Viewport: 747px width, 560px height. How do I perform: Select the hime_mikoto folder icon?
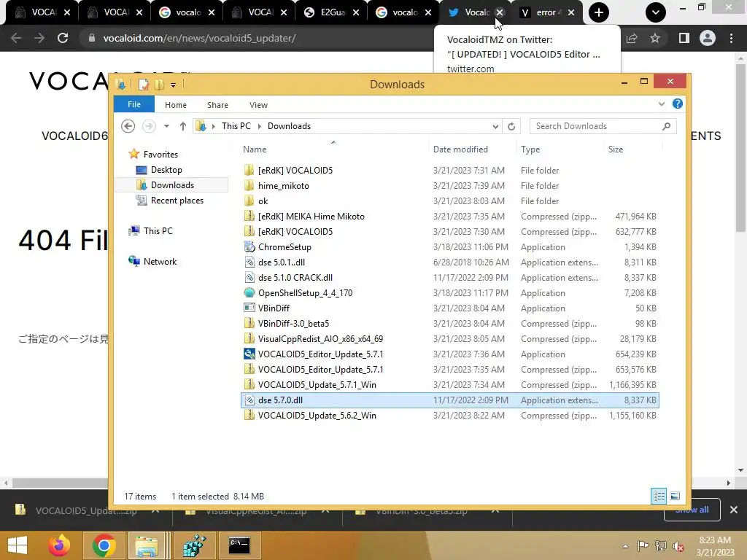tap(249, 185)
